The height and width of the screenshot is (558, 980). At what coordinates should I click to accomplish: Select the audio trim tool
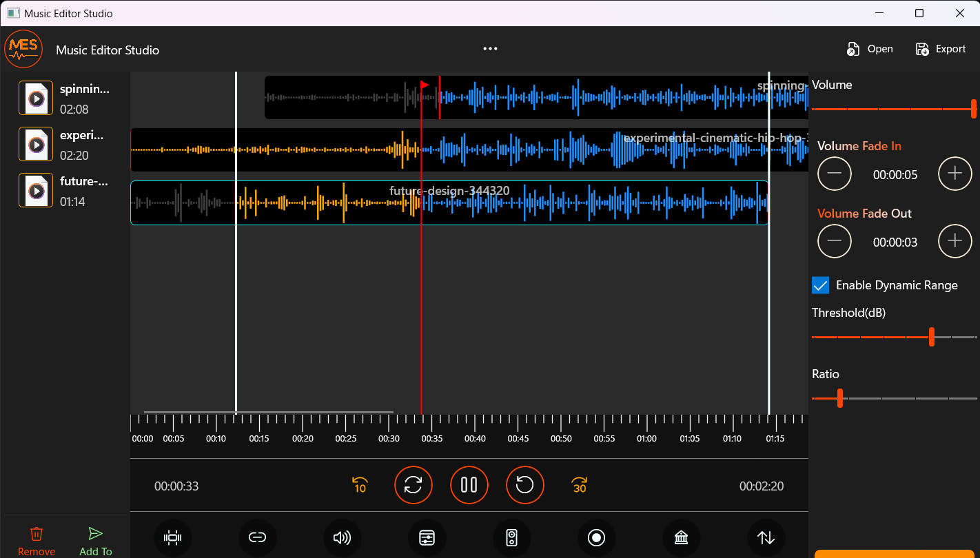173,538
